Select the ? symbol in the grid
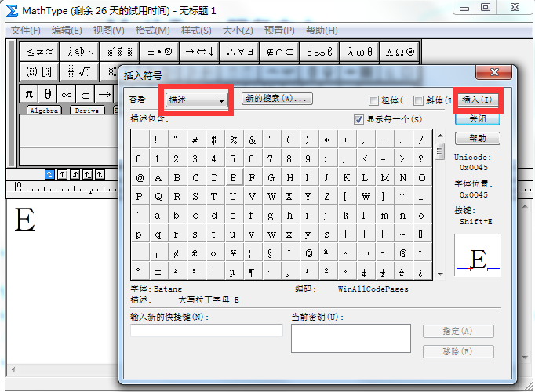535x392 pixels. click(421, 158)
